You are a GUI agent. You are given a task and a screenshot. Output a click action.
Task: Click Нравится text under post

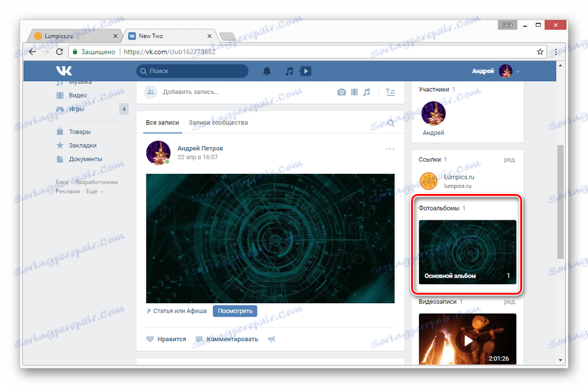pos(172,339)
